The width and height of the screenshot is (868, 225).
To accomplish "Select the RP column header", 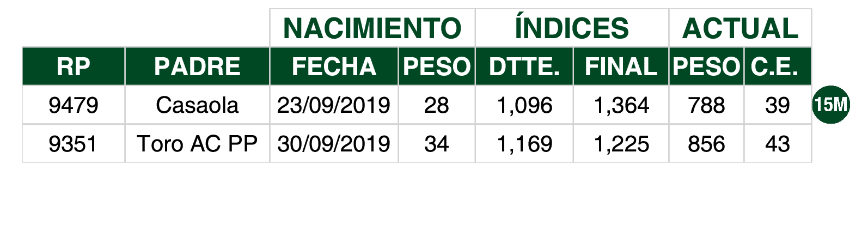I will coord(74,66).
